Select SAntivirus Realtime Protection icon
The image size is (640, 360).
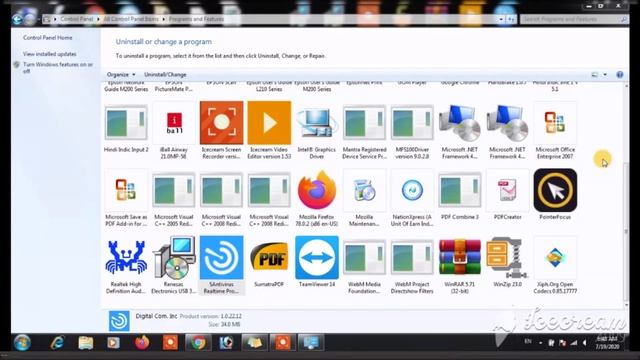point(222,258)
